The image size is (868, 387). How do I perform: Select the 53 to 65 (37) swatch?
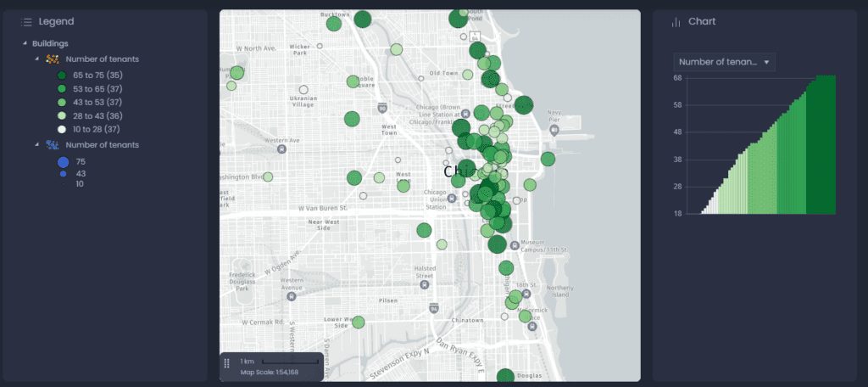[62, 89]
